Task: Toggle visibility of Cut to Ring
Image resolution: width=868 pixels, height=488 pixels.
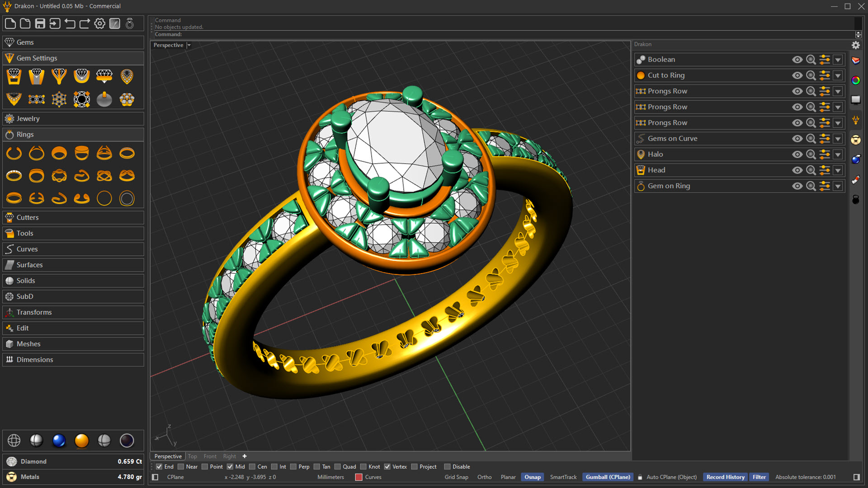Action: coord(797,75)
